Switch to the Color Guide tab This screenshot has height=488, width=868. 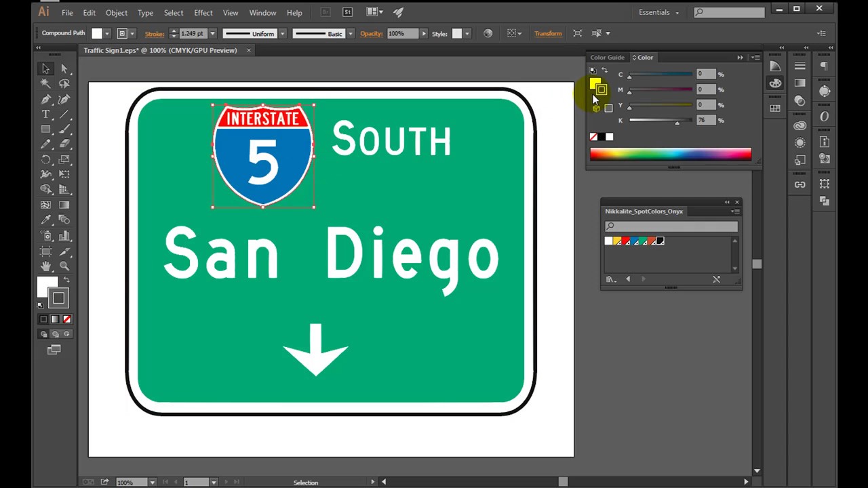click(607, 58)
